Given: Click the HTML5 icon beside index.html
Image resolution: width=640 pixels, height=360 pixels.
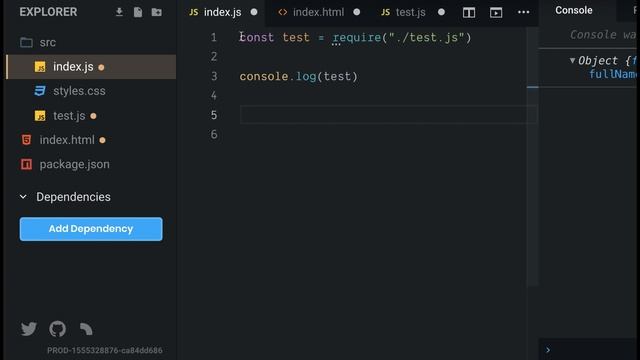Looking at the screenshot, I should point(27,140).
